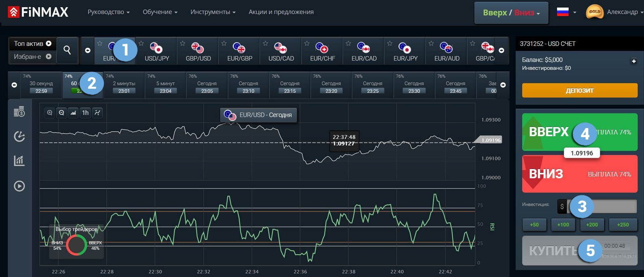Image resolution: width=644 pixels, height=277 pixels.
Task: Select the EUR/CAD asset tab
Action: [x=364, y=51]
